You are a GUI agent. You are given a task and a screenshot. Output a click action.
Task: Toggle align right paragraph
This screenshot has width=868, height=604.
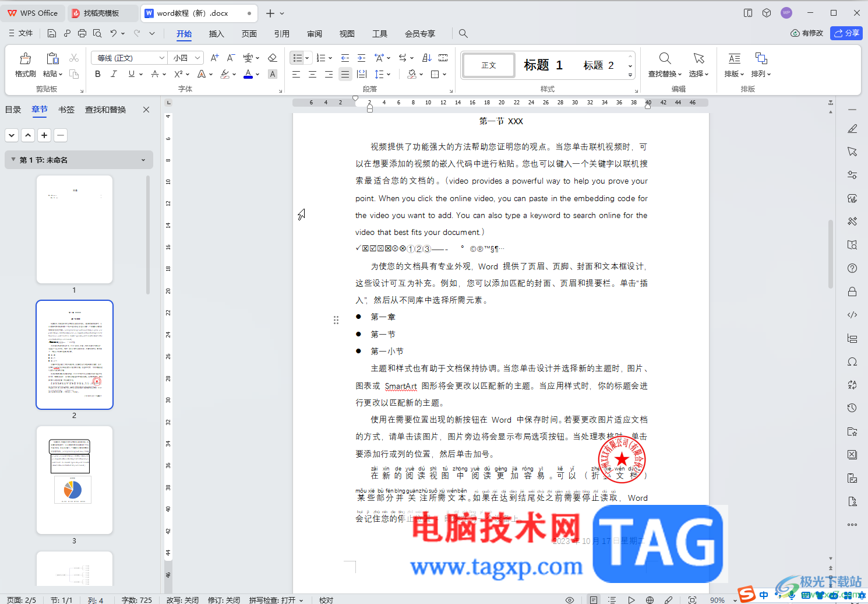329,74
